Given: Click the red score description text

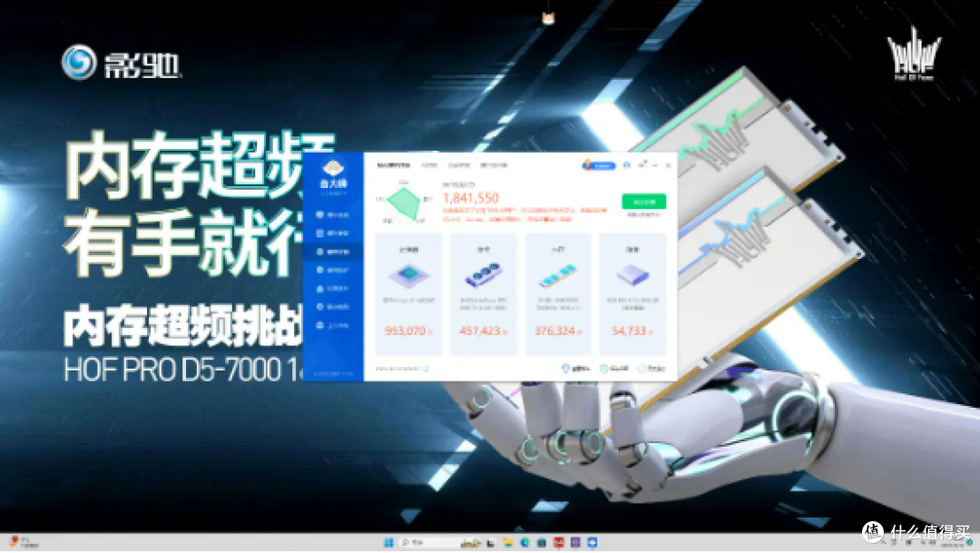Looking at the screenshot, I should [x=524, y=214].
